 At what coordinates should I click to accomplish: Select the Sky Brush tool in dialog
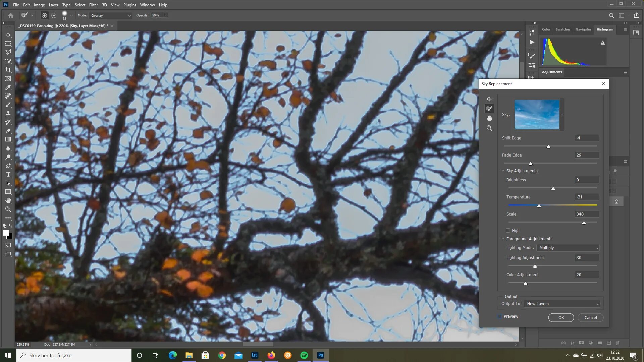[489, 109]
